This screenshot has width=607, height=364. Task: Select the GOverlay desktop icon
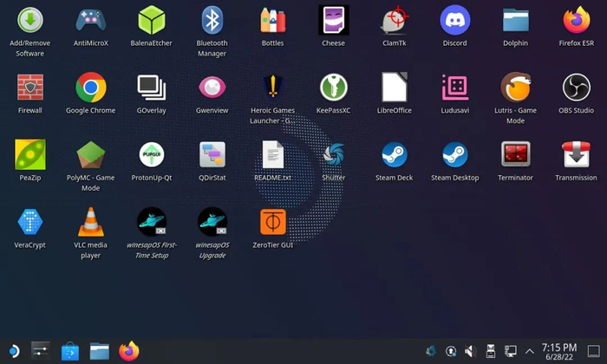[x=152, y=87]
